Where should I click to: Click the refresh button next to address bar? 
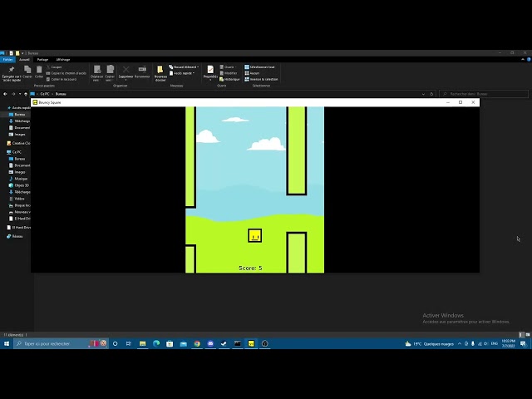coord(431,94)
